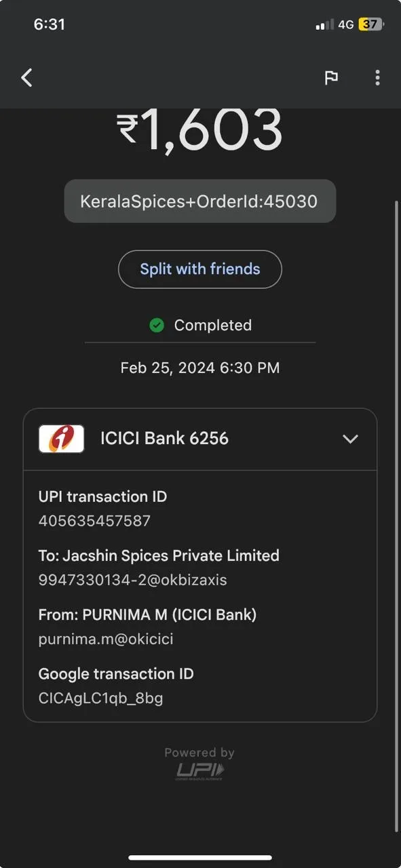Collapse the ICICI Bank 6256 details chevron
Viewport: 401px width, 868px height.
(x=350, y=439)
